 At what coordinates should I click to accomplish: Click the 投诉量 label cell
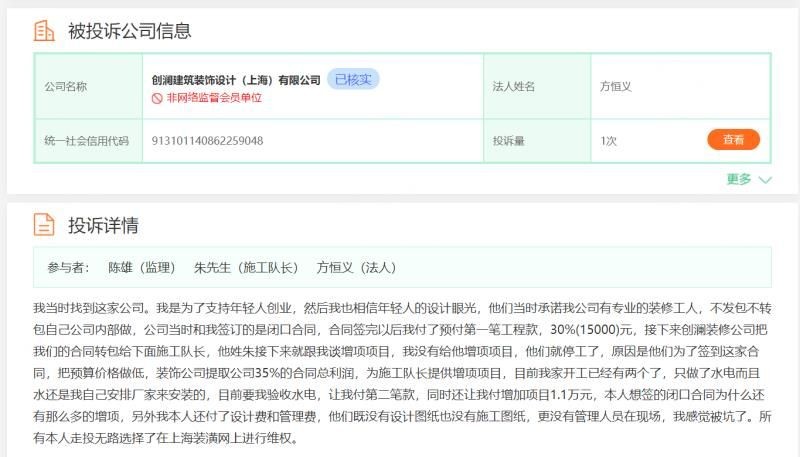508,141
